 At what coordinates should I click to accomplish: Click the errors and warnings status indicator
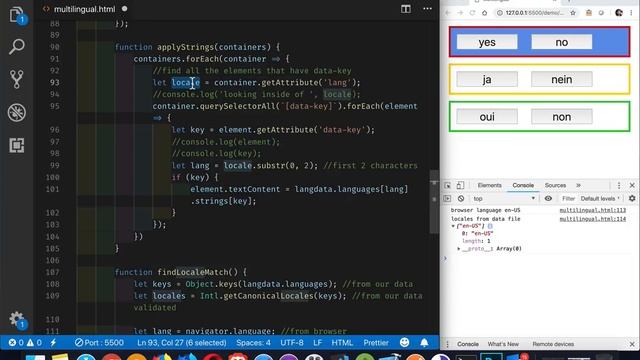25,343
